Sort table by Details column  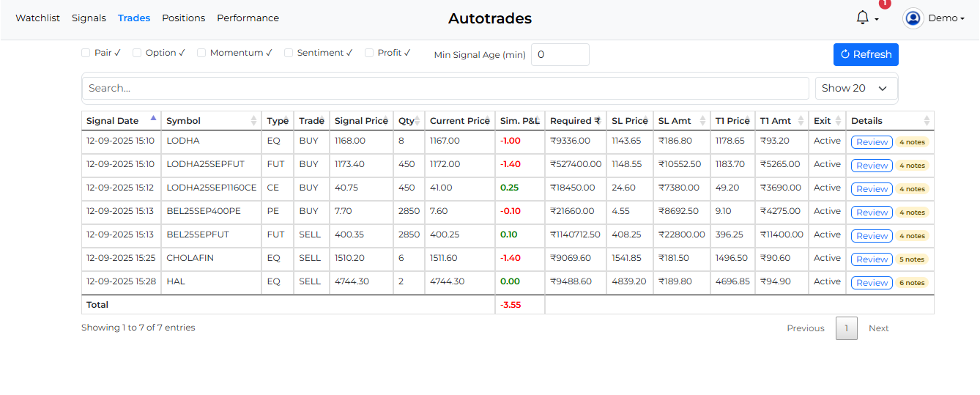pyautogui.click(x=890, y=121)
